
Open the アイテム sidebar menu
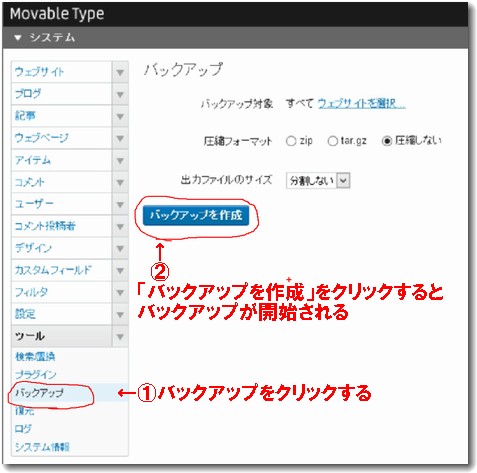pyautogui.click(x=62, y=160)
